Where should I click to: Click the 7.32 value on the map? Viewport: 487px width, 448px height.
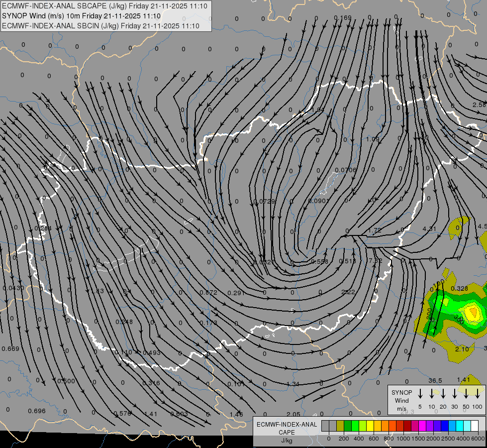(x=375, y=260)
